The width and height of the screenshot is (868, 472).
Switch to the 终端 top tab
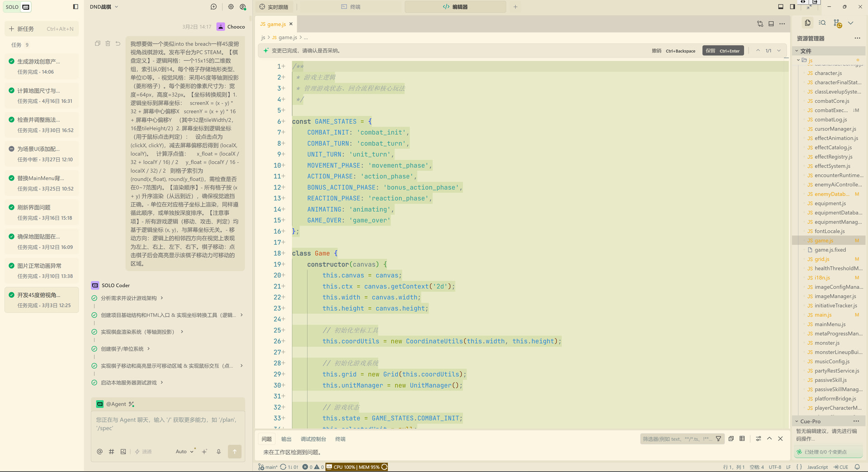point(351,7)
